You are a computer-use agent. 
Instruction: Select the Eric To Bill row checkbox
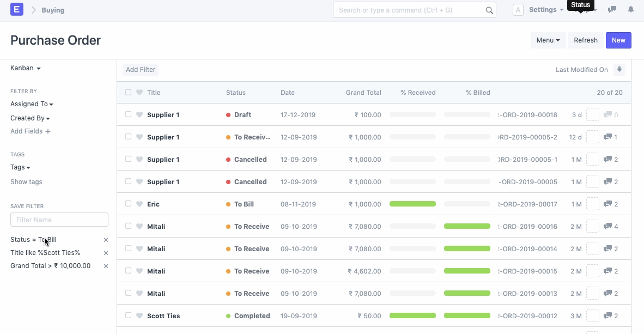tap(129, 204)
